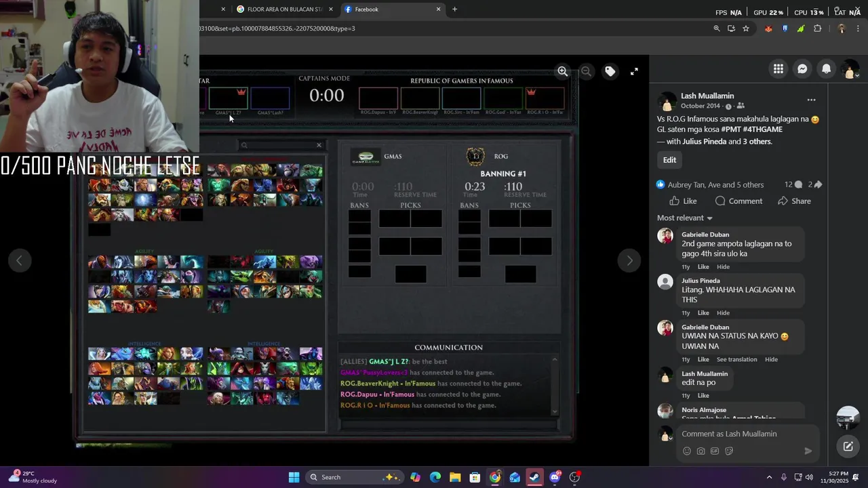
Task: Open new message compose button
Action: pyautogui.click(x=848, y=446)
